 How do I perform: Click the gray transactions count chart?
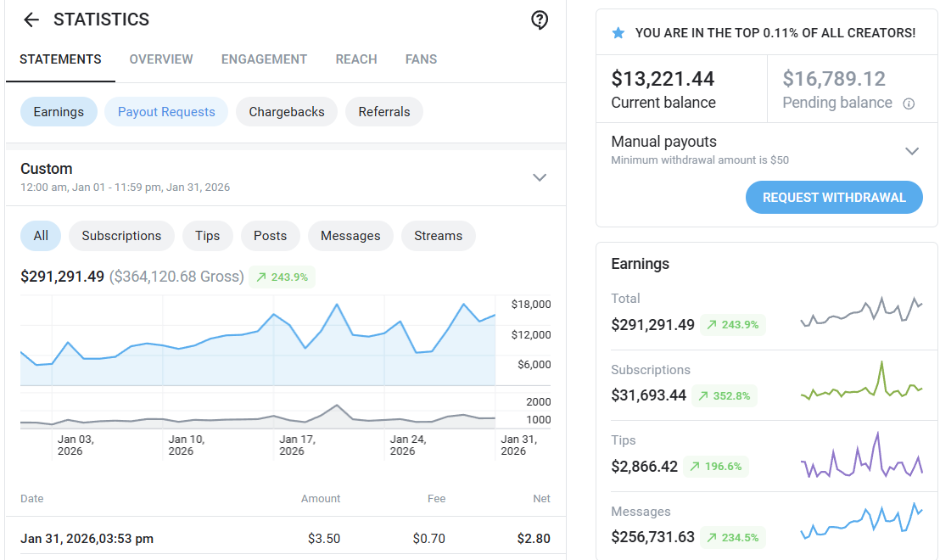(x=258, y=415)
